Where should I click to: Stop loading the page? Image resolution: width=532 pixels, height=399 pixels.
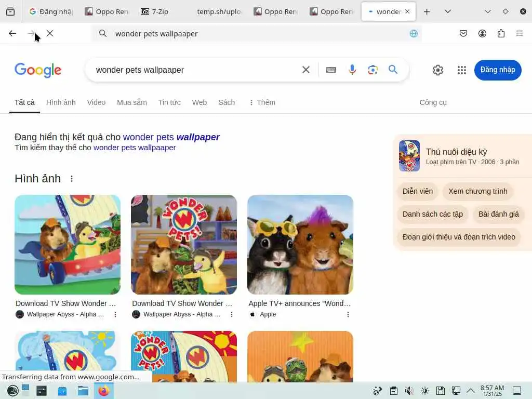click(50, 33)
